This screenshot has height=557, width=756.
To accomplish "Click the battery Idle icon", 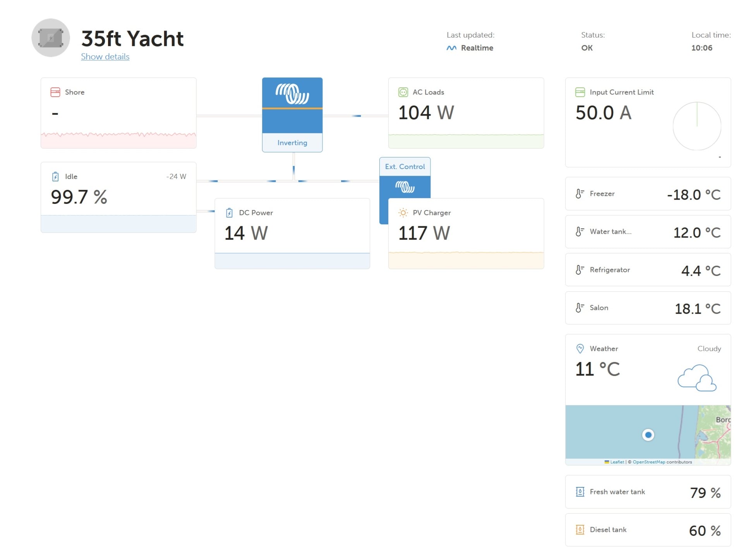I will pyautogui.click(x=55, y=176).
